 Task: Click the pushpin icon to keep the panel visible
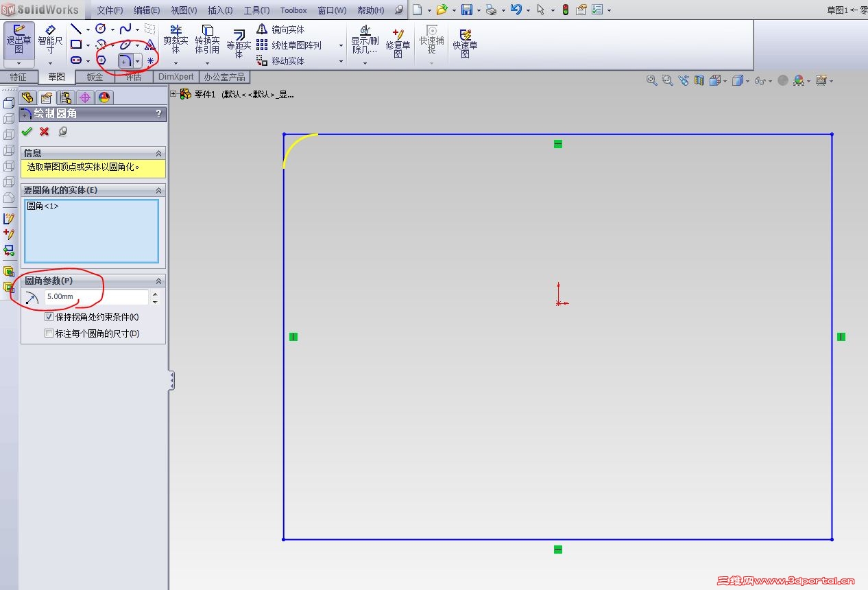(x=62, y=132)
